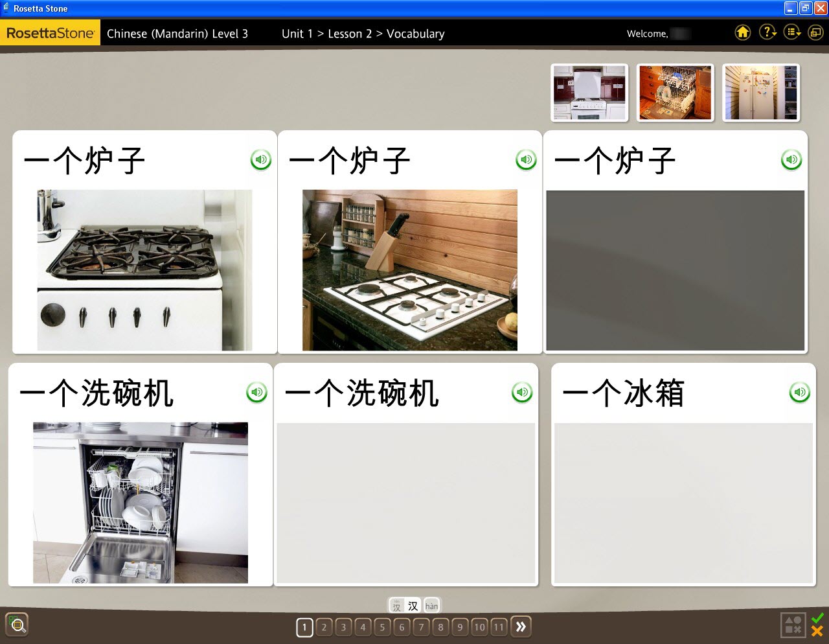Click the Welcome text in header
Screen dimensions: 829x644
647,34
